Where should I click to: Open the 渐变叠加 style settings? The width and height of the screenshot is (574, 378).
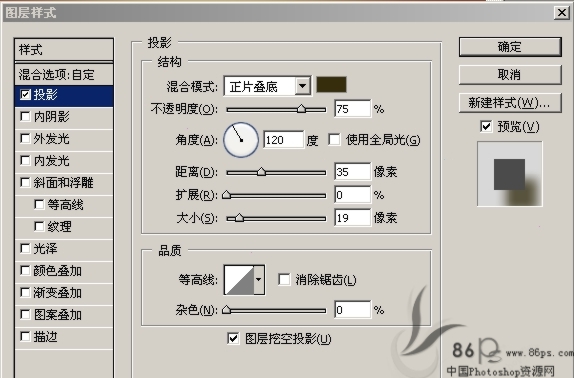click(58, 293)
